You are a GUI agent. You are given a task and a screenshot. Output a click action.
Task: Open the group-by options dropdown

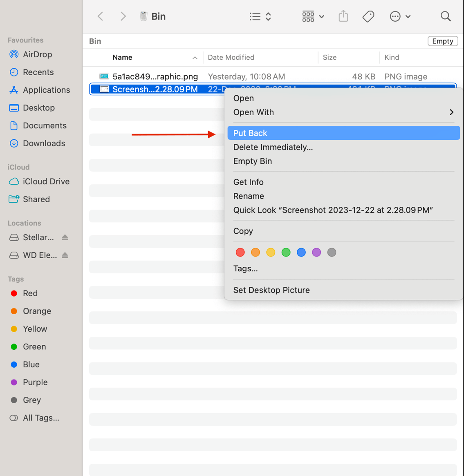313,16
